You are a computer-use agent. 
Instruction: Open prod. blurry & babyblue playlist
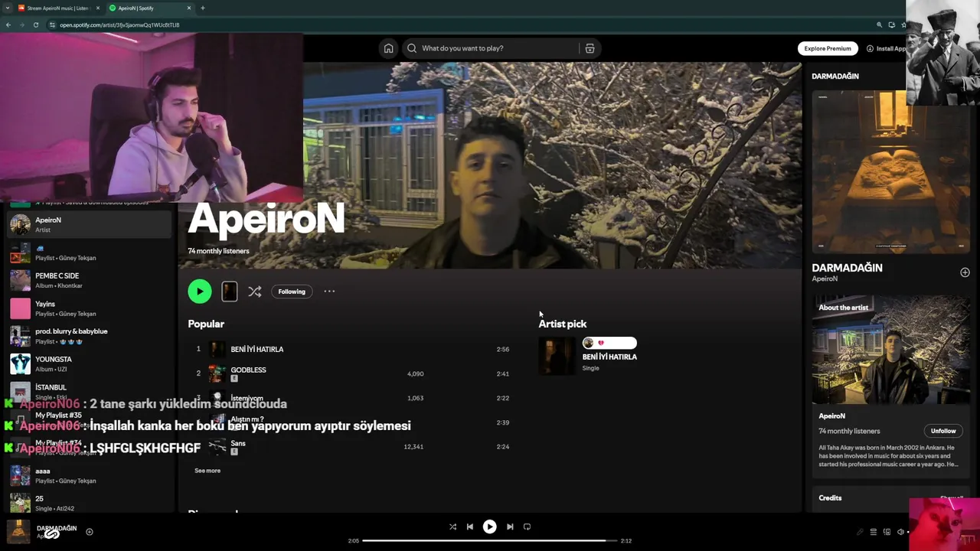(x=90, y=336)
